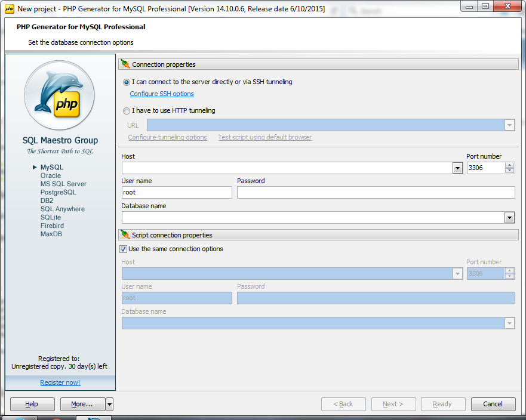
Task: Click the More... button
Action: (82, 404)
